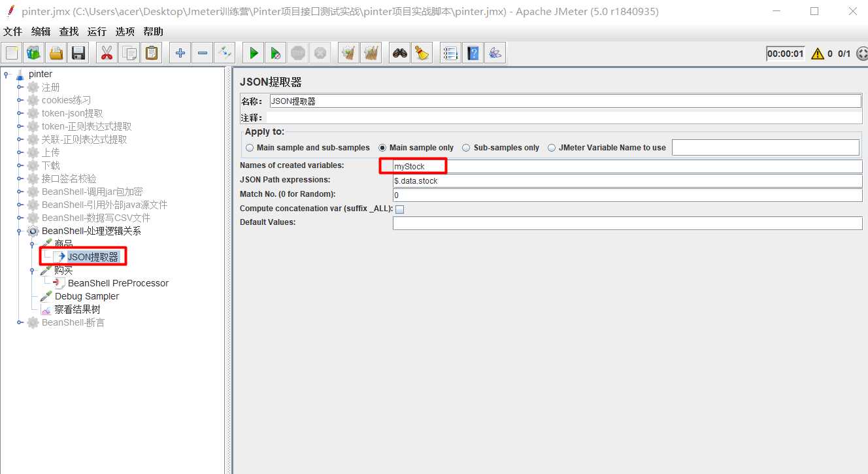The height and width of the screenshot is (474, 868).
Task: Select BeanShell-数据写CSV文件 tree item
Action: coord(96,218)
